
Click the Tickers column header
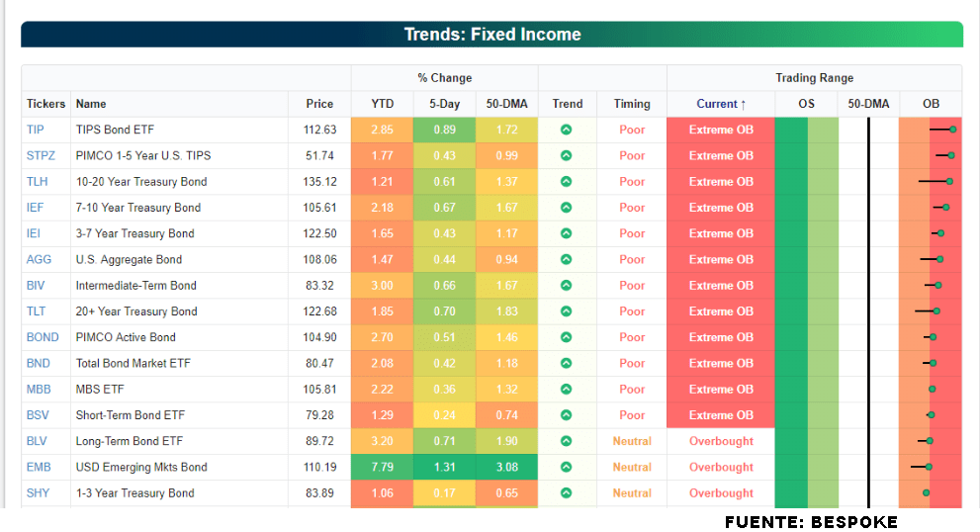coord(45,104)
